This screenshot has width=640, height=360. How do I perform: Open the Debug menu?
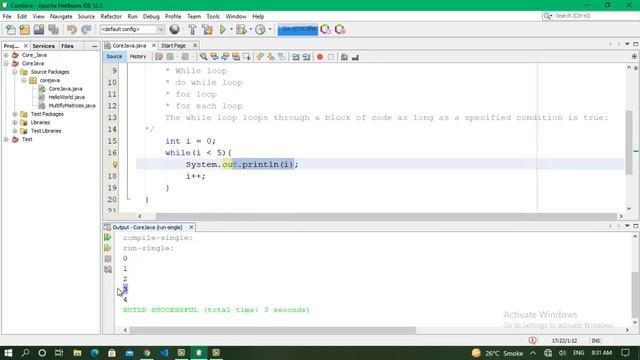(x=151, y=17)
